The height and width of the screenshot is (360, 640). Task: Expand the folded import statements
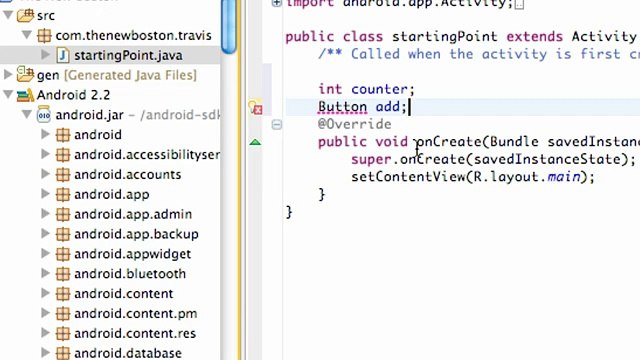tap(276, 3)
